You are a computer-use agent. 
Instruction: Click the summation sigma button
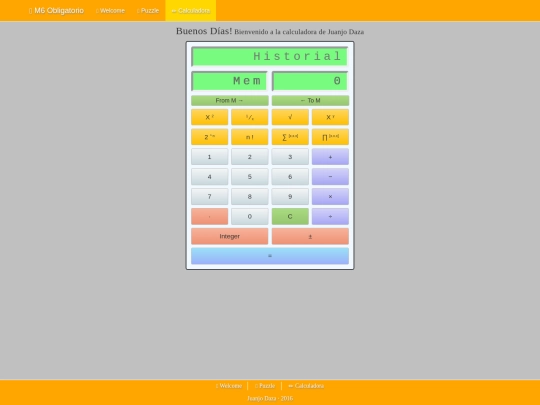(290, 137)
